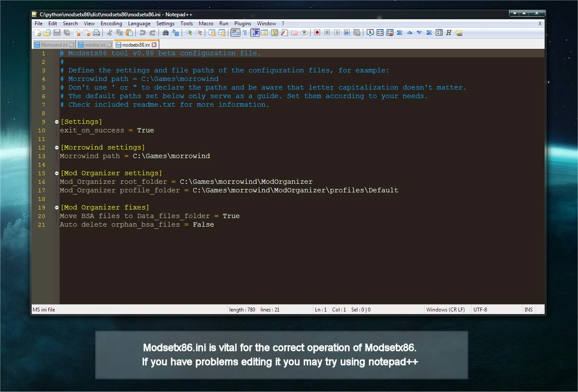Image resolution: width=578 pixels, height=392 pixels.
Task: Open the File menu
Action: 39,24
